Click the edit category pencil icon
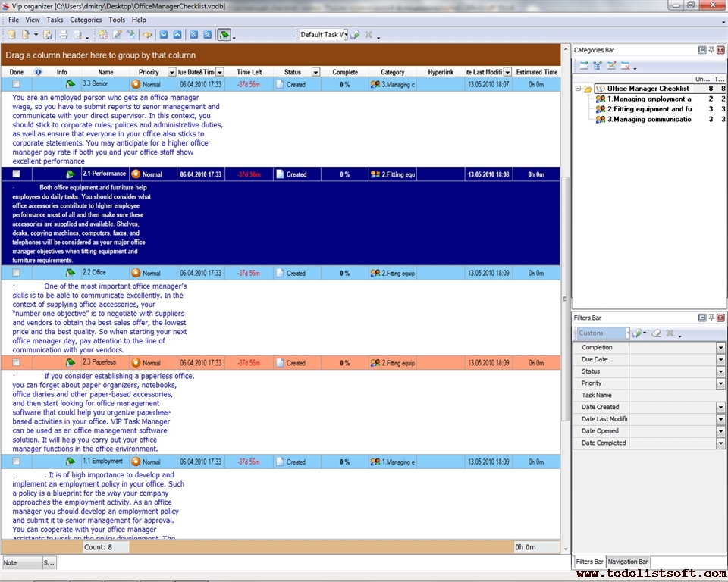The height and width of the screenshot is (582, 728). pyautogui.click(x=611, y=66)
